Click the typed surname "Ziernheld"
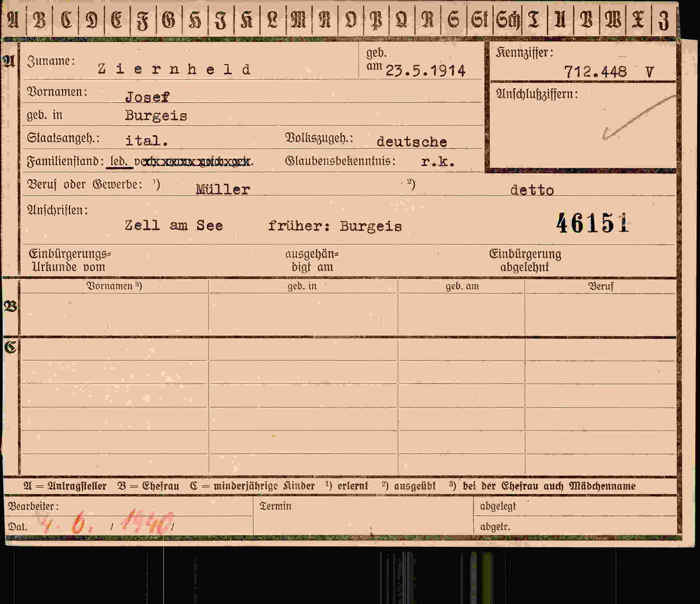The image size is (700, 604). [174, 70]
